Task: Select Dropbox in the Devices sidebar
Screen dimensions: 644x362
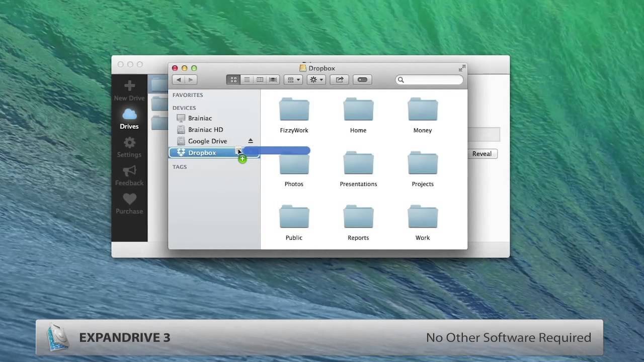Action: click(202, 153)
